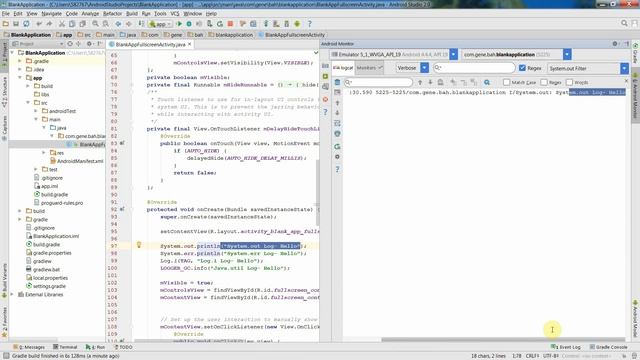Click the logcat Restart icon
This screenshot has width=640, height=360.
click(x=337, y=146)
